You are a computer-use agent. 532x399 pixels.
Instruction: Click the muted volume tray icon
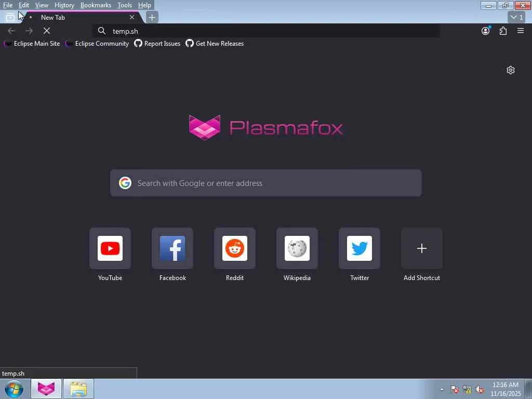480,390
